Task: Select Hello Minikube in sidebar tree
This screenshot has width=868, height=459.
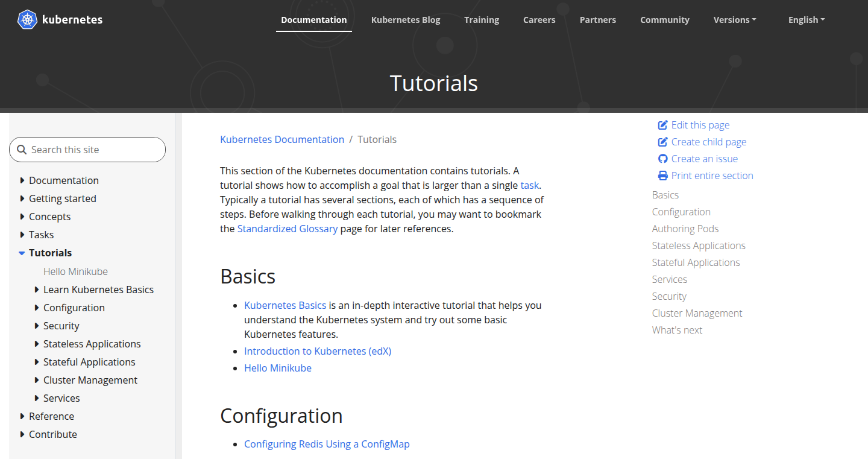Action: click(x=75, y=271)
